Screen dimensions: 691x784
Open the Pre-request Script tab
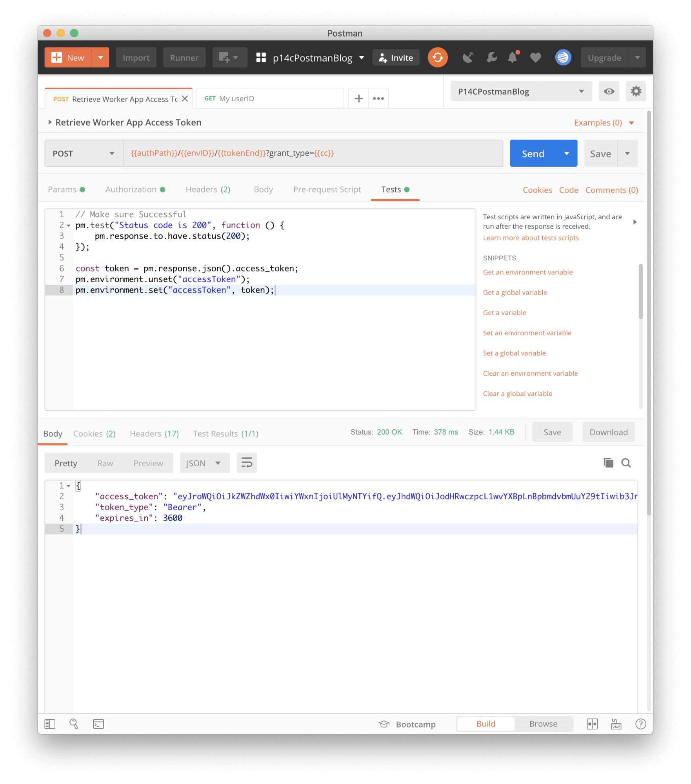327,189
